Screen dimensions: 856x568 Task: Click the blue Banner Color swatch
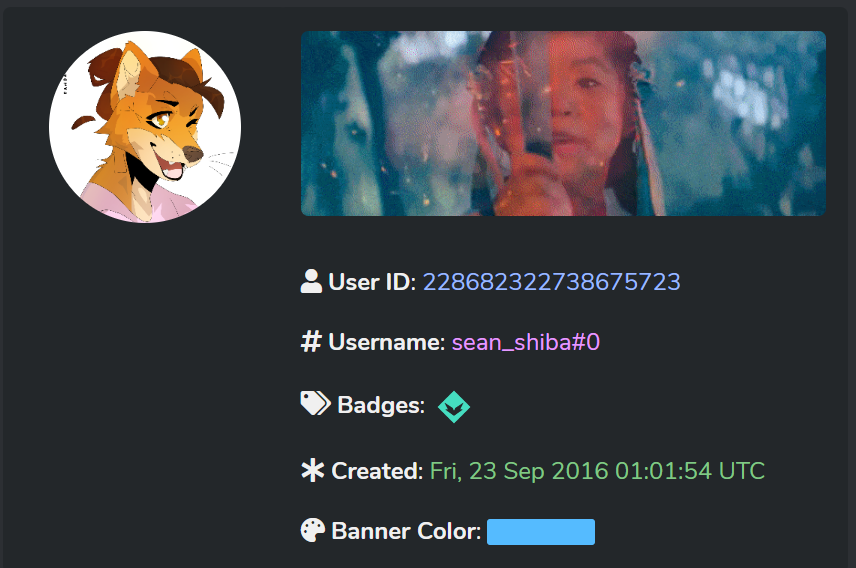click(x=541, y=532)
